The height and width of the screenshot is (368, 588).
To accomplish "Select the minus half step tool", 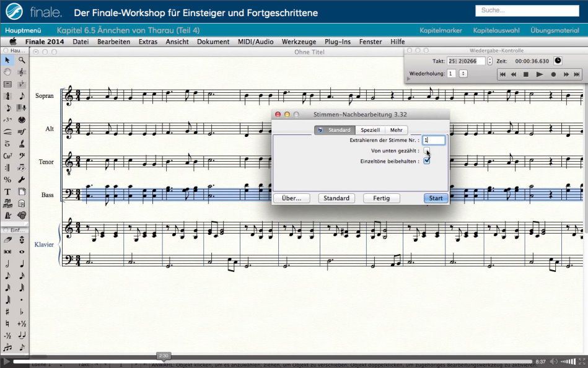I will [x=7, y=335].
